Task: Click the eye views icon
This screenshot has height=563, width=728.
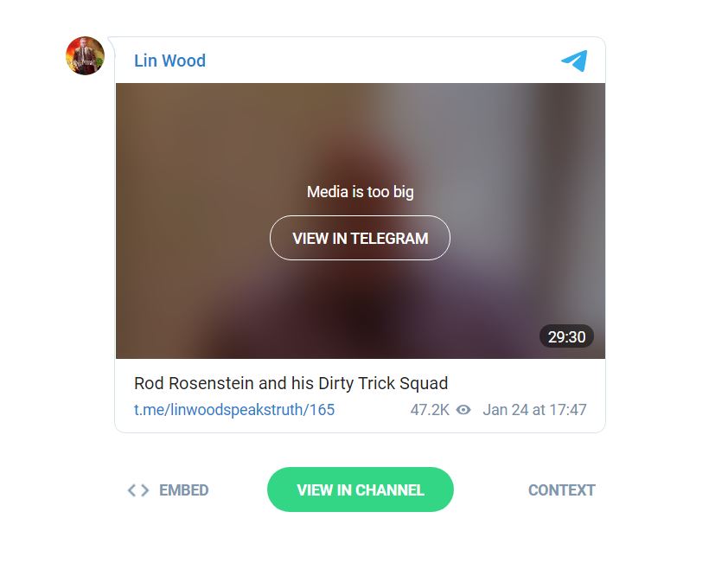Action: click(463, 410)
